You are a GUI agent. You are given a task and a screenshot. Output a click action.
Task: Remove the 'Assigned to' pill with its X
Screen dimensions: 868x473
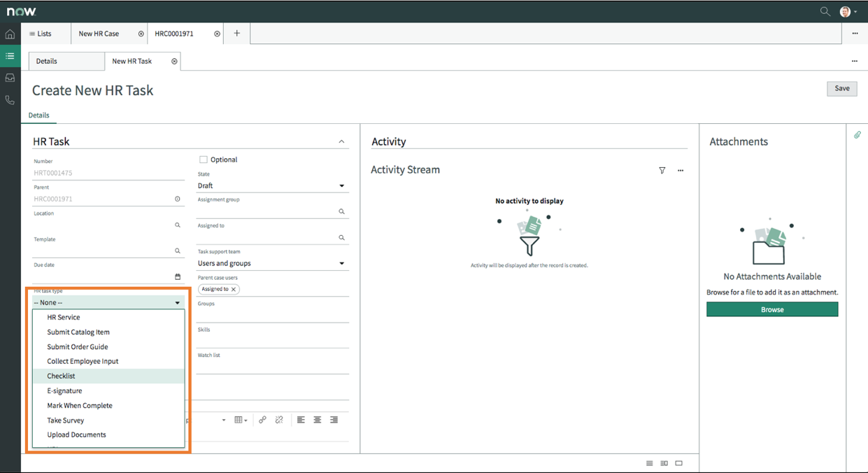234,289
